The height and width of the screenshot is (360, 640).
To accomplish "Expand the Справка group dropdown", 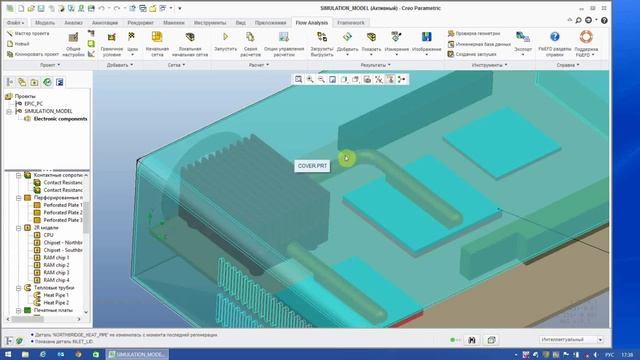I will click(x=568, y=65).
